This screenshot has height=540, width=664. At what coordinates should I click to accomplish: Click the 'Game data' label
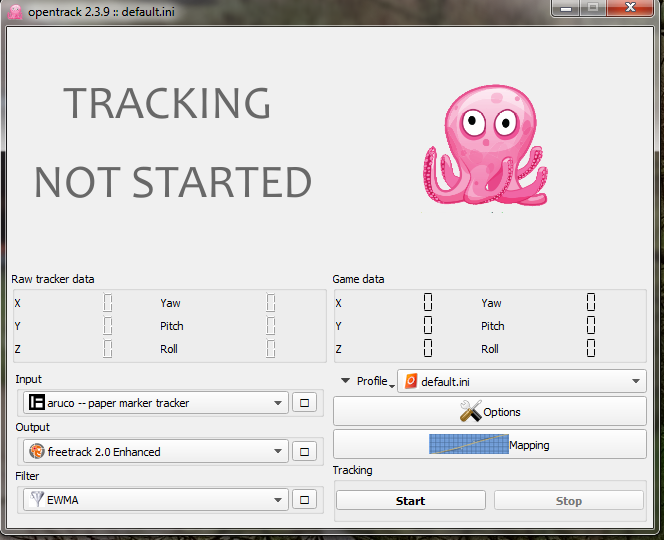coord(358,279)
